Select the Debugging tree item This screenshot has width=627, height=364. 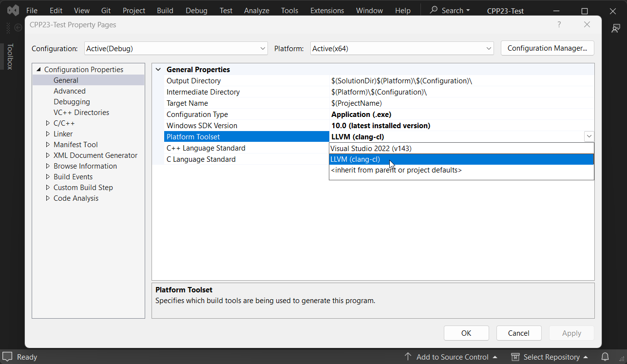(72, 102)
